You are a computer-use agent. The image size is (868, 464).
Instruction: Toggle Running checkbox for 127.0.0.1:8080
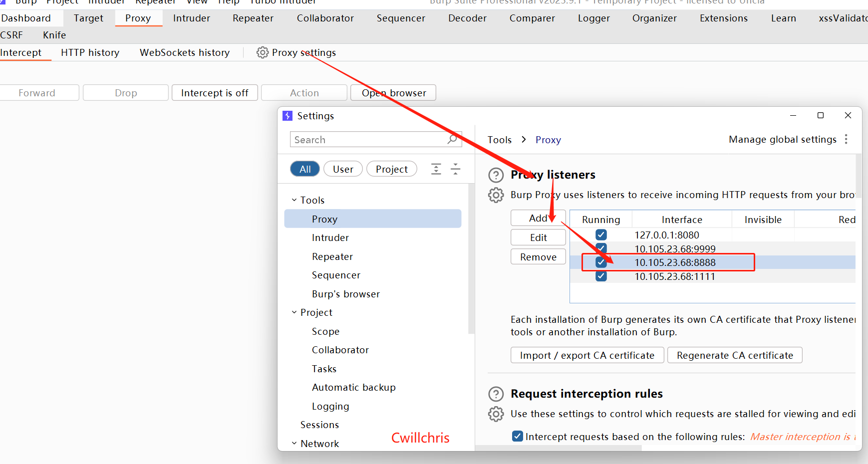pyautogui.click(x=601, y=235)
